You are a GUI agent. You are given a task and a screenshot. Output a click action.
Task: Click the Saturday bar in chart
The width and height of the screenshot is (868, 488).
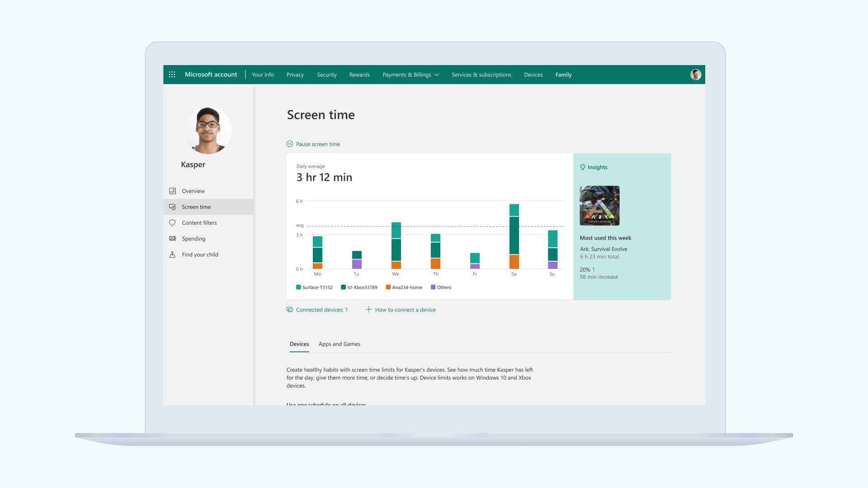click(514, 236)
